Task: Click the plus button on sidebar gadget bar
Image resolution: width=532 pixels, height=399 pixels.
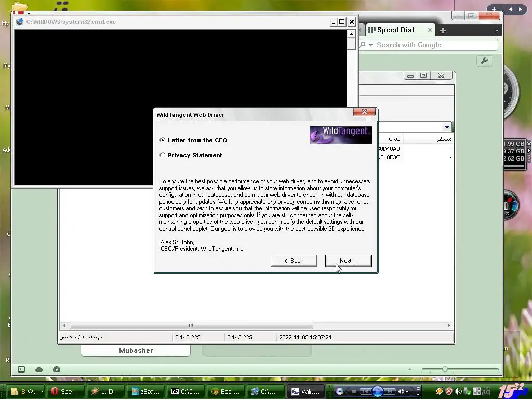Action: [494, 9]
